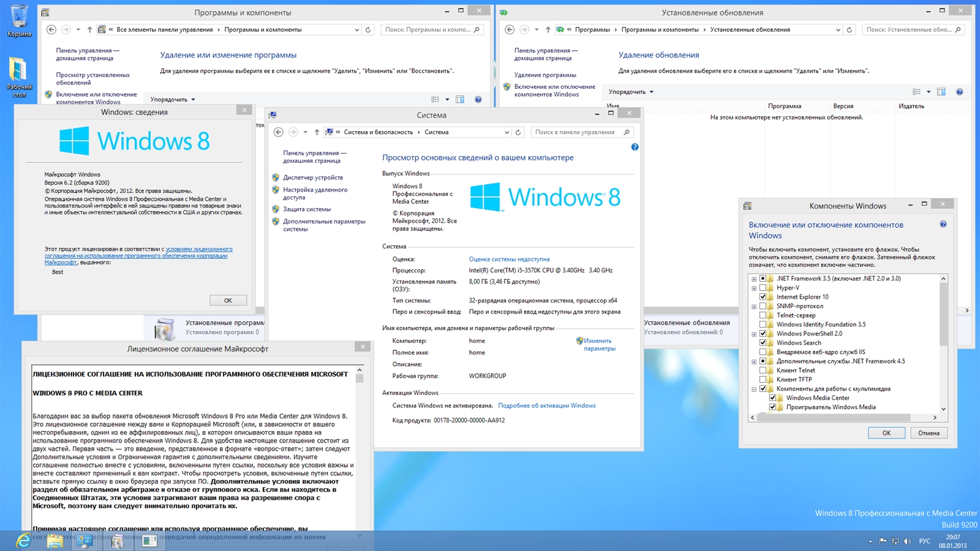Uncheck the Windows Media Center checkbox
The width and height of the screenshot is (980, 551).
coord(772,398)
